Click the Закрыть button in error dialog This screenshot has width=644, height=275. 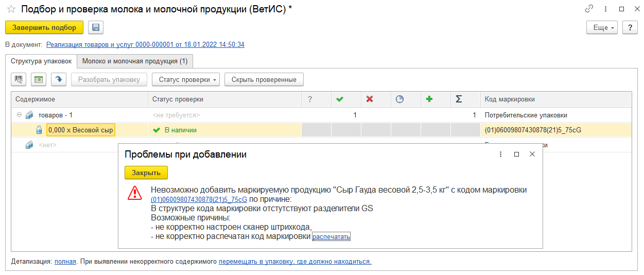coord(146,173)
